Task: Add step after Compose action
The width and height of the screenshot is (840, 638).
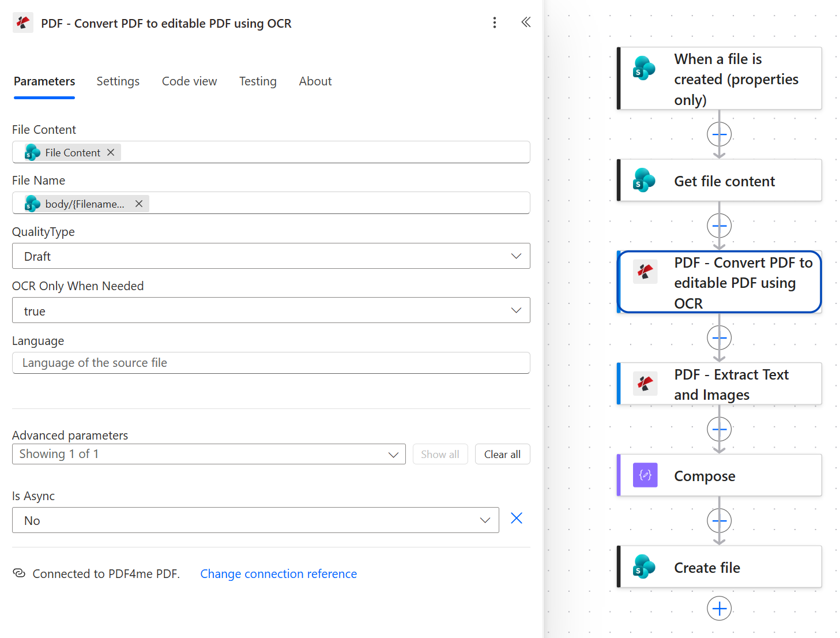Action: (x=719, y=521)
